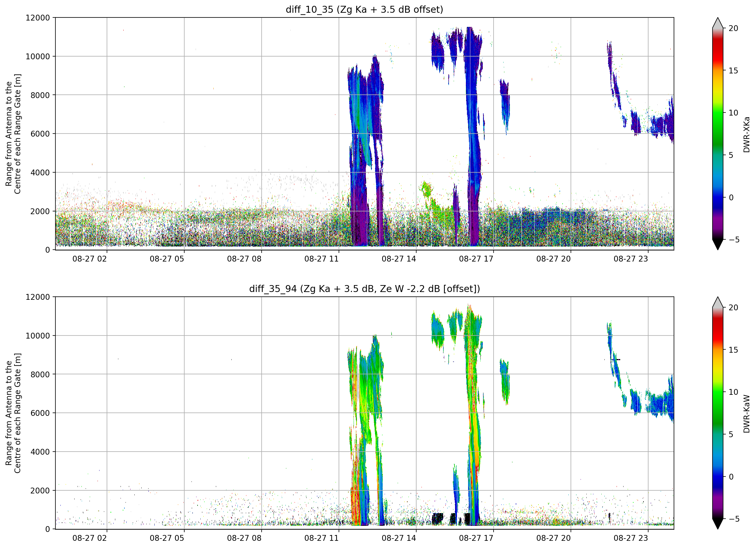This screenshot has height=548, width=756.
Task: Click the "08-27 20" tick of the diff_35_94 plot
Action: point(554,538)
